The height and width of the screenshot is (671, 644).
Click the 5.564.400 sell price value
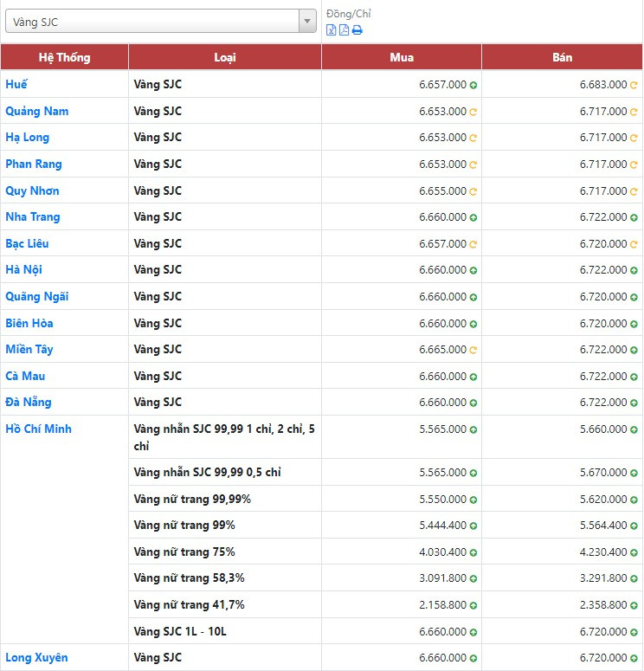(603, 525)
